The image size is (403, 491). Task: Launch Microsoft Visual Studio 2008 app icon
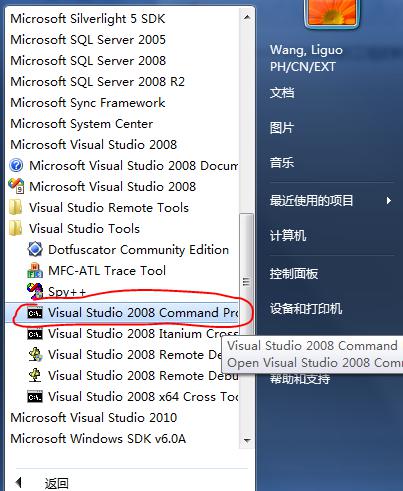(16, 186)
